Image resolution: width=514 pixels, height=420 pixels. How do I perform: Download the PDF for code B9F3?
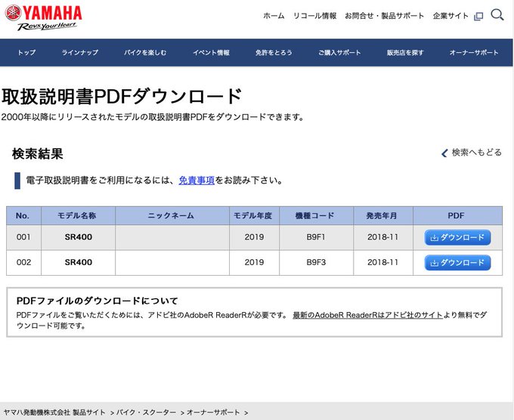click(457, 263)
